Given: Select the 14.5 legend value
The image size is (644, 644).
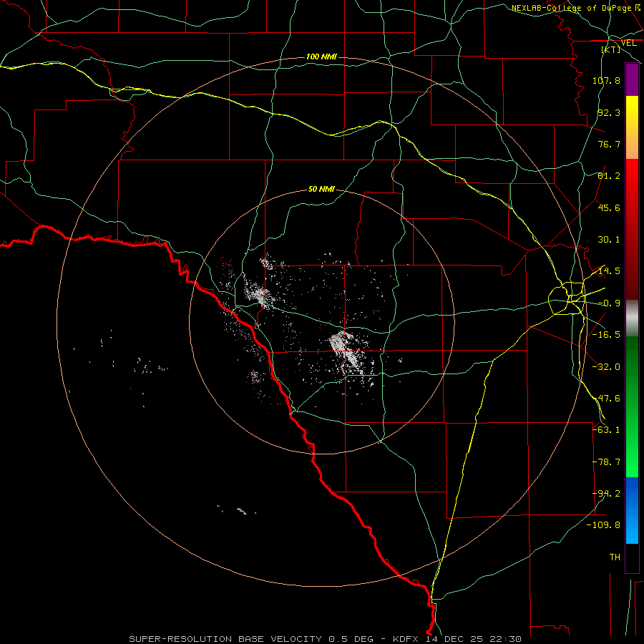Looking at the screenshot, I should 609,271.
